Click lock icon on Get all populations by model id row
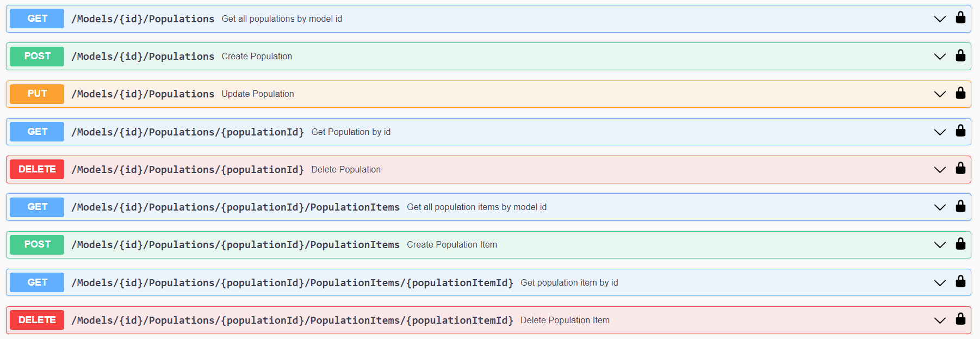The height and width of the screenshot is (339, 980). 960,17
